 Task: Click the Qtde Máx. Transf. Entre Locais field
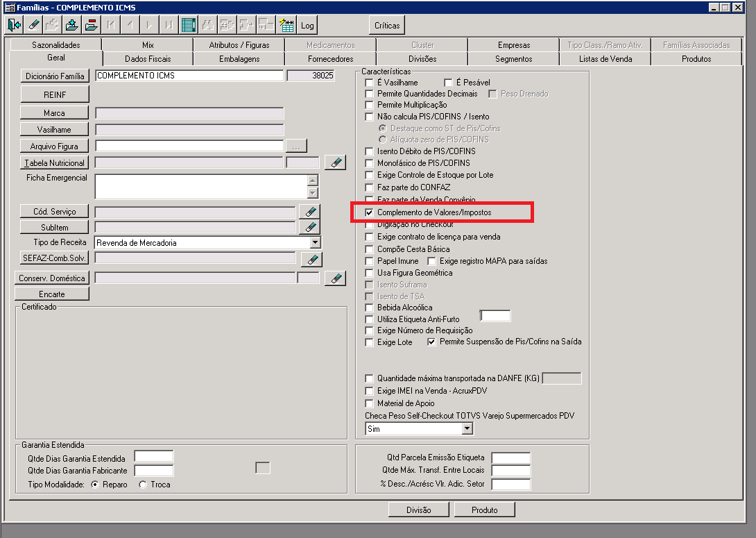[x=511, y=471]
